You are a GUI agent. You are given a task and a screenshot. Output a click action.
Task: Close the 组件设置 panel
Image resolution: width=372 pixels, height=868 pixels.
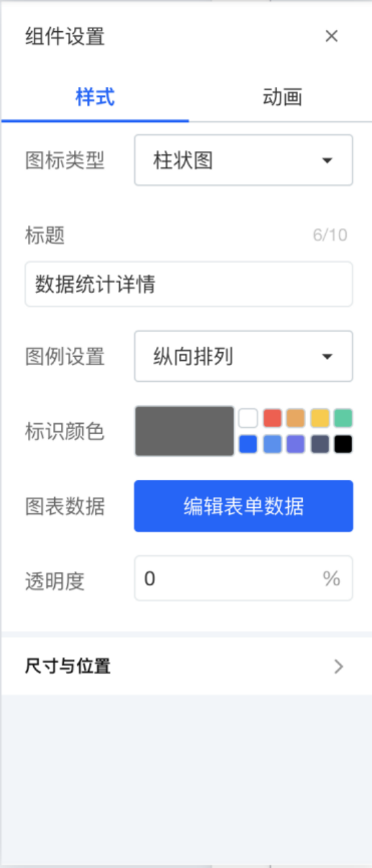tap(331, 36)
